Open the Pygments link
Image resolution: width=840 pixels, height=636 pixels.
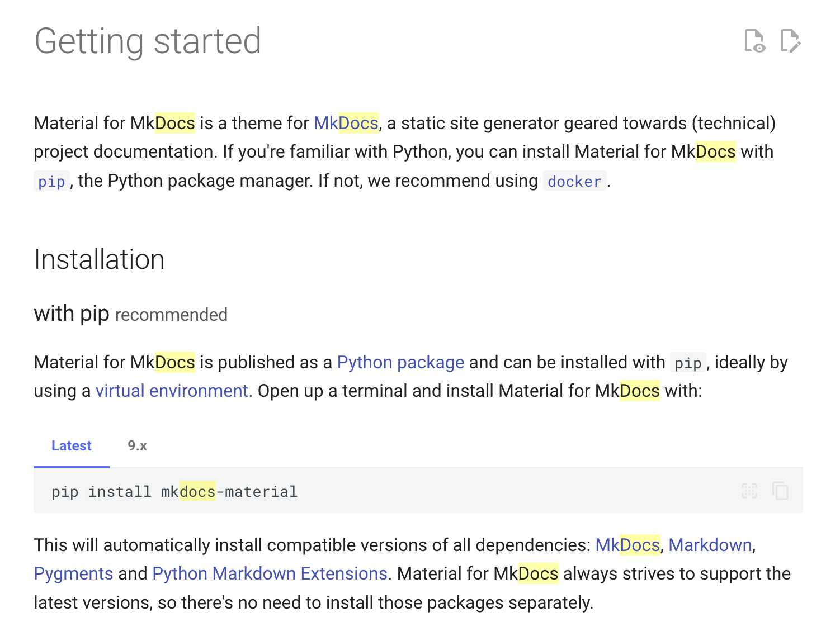[73, 574]
